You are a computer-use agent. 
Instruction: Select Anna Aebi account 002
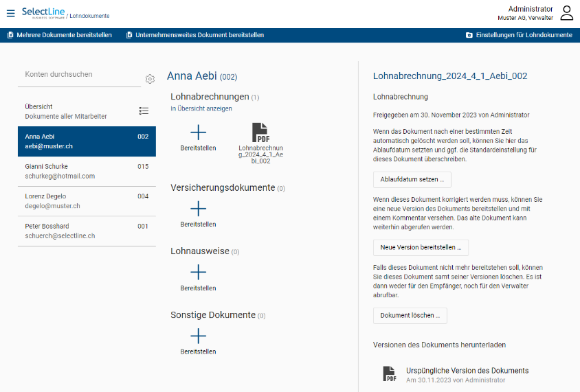[x=87, y=141]
